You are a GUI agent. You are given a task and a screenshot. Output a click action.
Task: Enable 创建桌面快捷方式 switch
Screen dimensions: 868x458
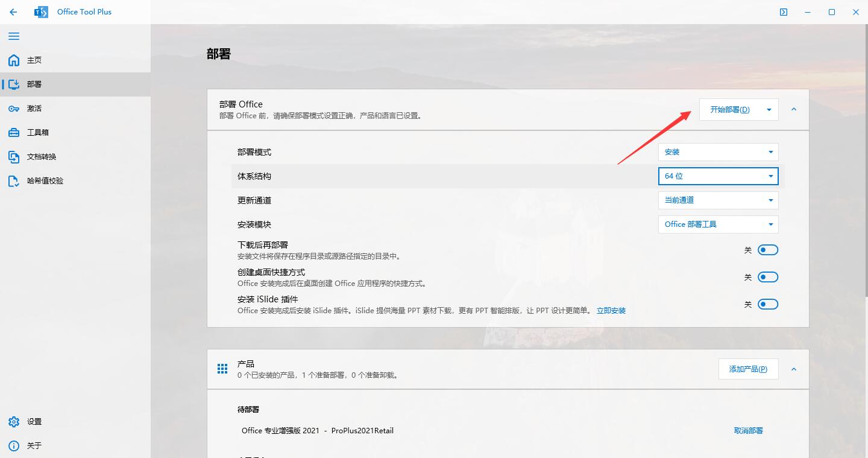coord(768,277)
